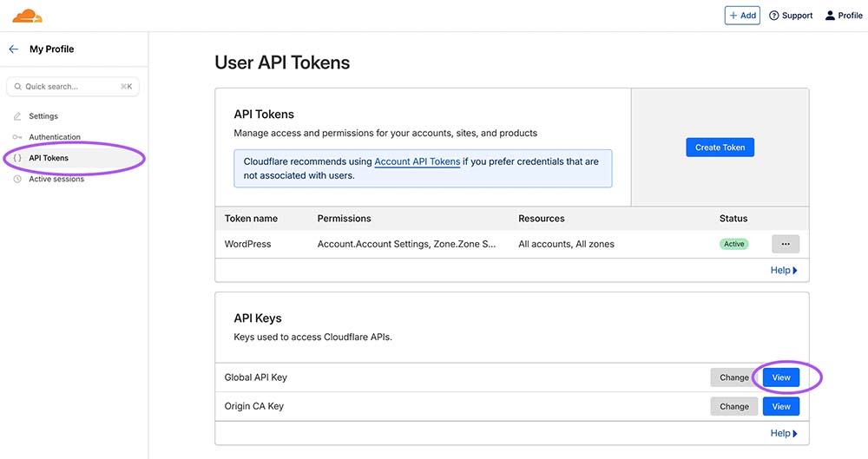Screen dimensions: 868x459
Task: Click the Active sessions clock icon
Action: coord(17,179)
